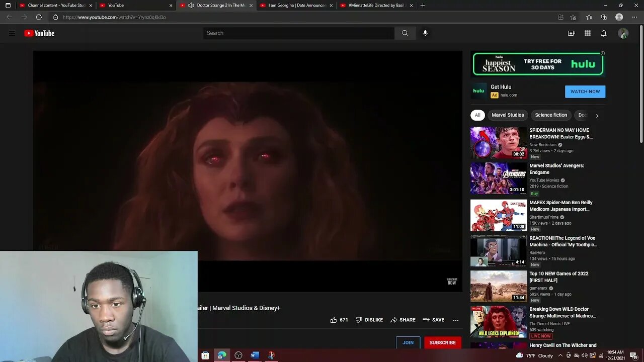Screen dimensions: 644x362
Task: Open Legend of Vox Machina reaction thumbnail
Action: tap(499, 251)
